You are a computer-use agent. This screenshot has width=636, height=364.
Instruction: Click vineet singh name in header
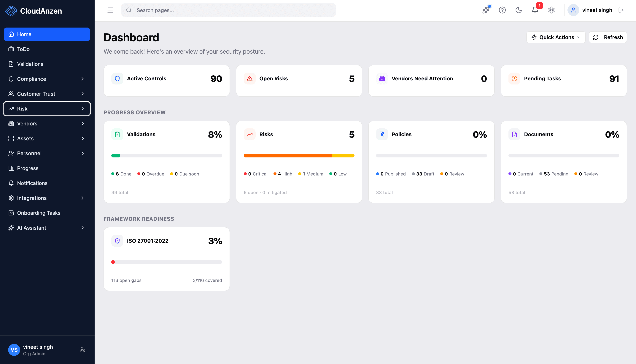597,10
